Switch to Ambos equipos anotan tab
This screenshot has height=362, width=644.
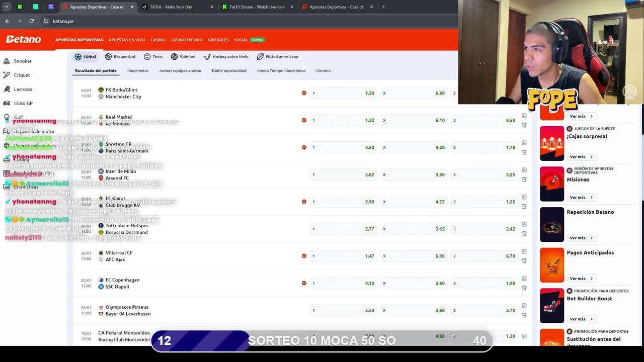[180, 71]
